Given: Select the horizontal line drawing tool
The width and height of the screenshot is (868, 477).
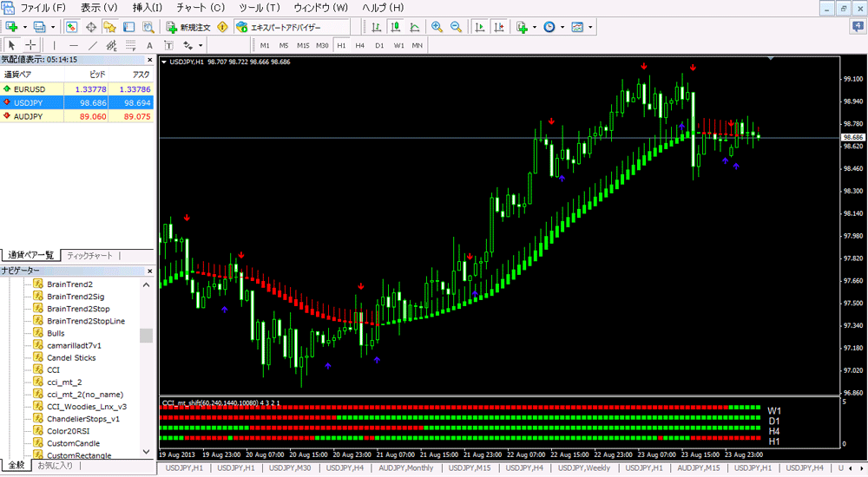Looking at the screenshot, I should pos(74,45).
